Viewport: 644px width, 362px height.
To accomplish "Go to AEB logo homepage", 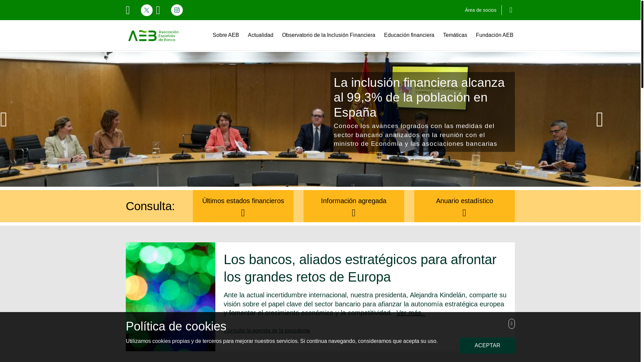I will pos(153,36).
